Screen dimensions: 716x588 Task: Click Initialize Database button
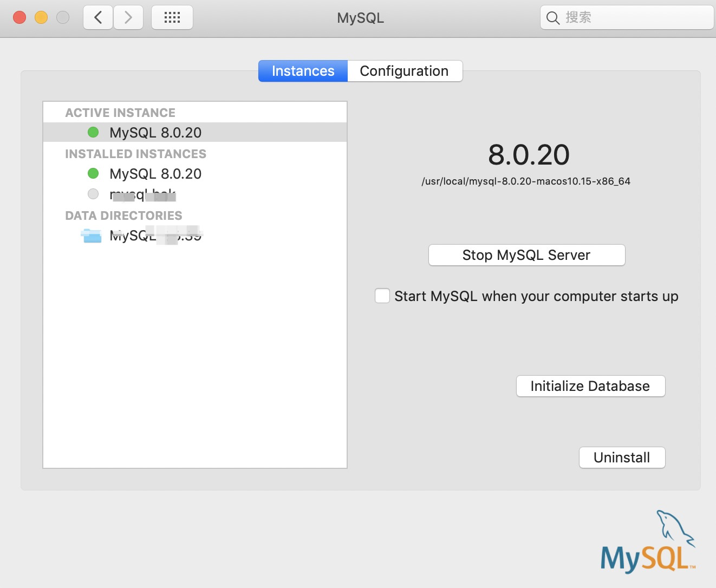590,386
